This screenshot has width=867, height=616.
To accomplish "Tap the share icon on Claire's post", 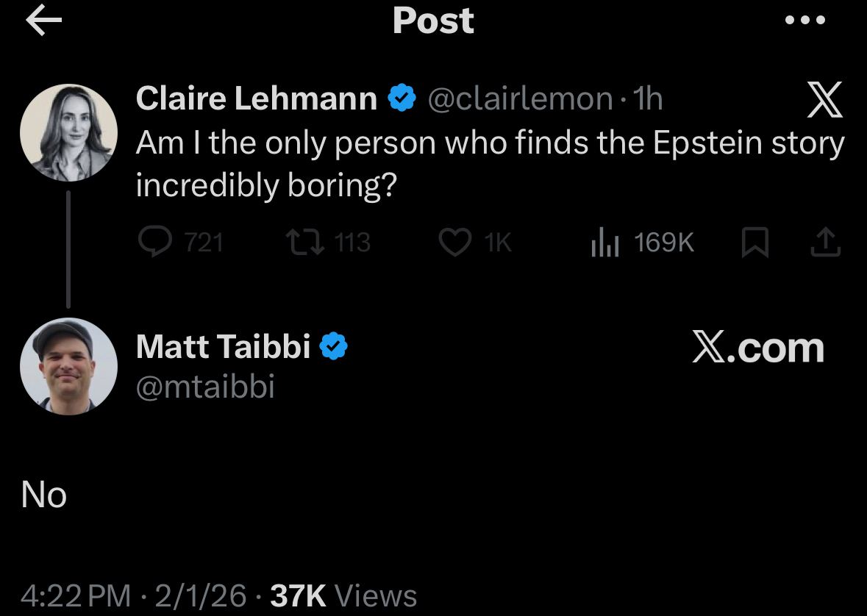I will click(x=825, y=243).
